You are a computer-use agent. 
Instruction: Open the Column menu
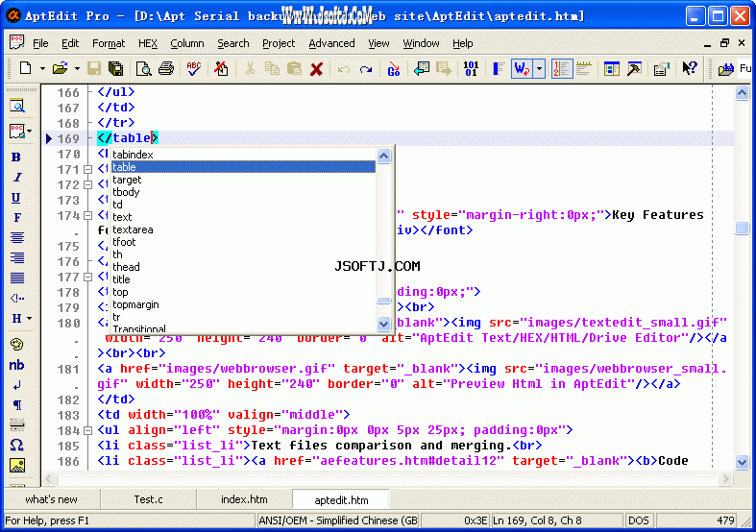click(x=187, y=43)
